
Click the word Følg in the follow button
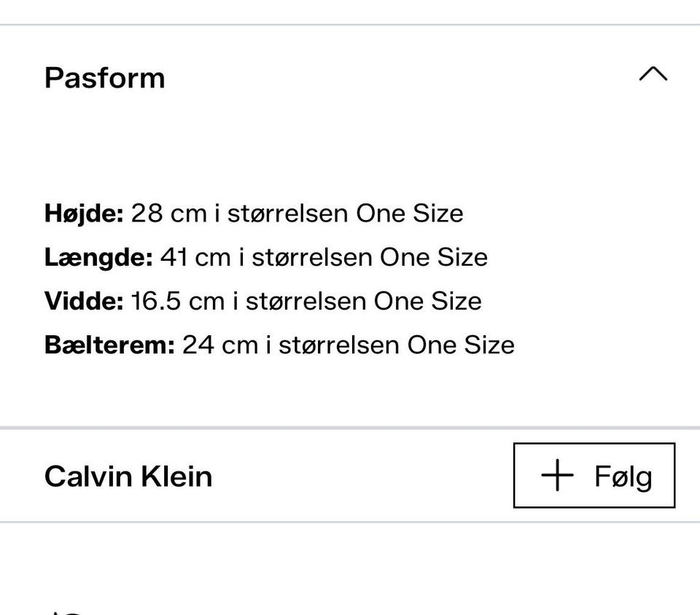623,477
